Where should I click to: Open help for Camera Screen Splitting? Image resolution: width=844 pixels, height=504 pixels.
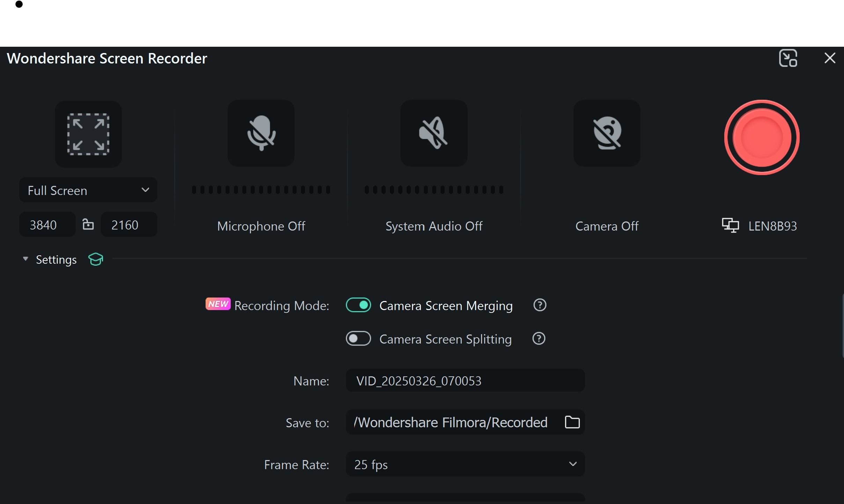(x=539, y=338)
